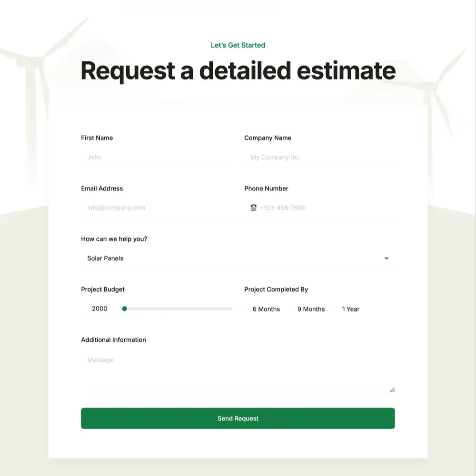Choose the 9 Months completion option
The image size is (476, 476).
(x=311, y=309)
